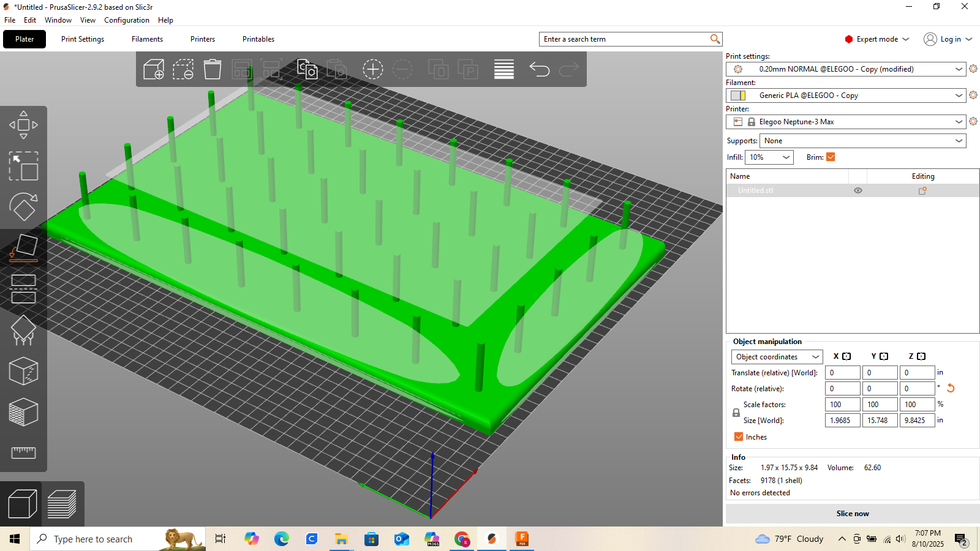Select the Seam painting tool

23,371
